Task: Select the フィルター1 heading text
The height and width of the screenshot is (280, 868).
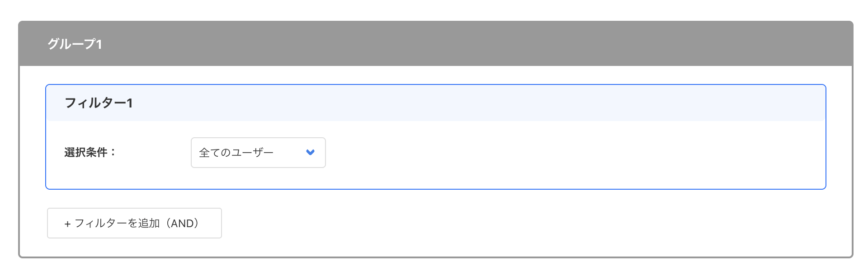Action: pos(99,103)
